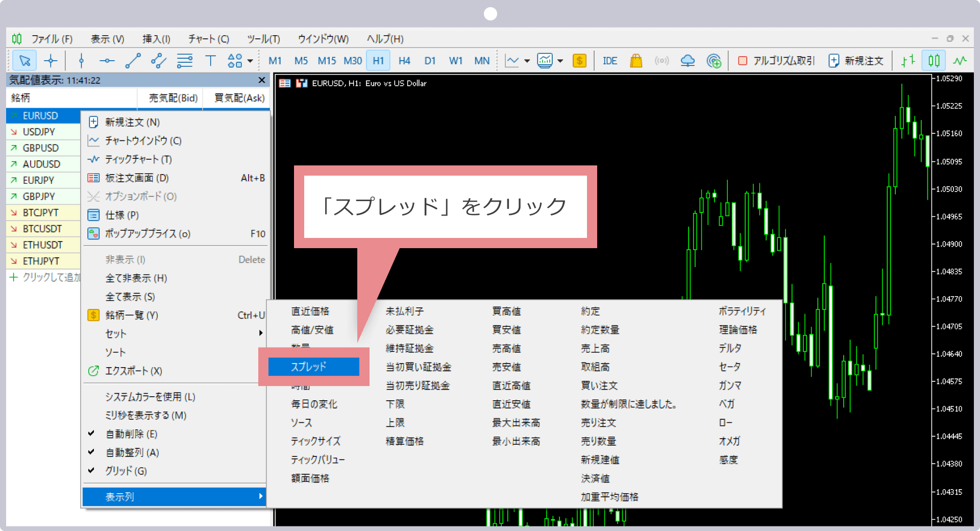Select the Text insertion tool

point(210,60)
